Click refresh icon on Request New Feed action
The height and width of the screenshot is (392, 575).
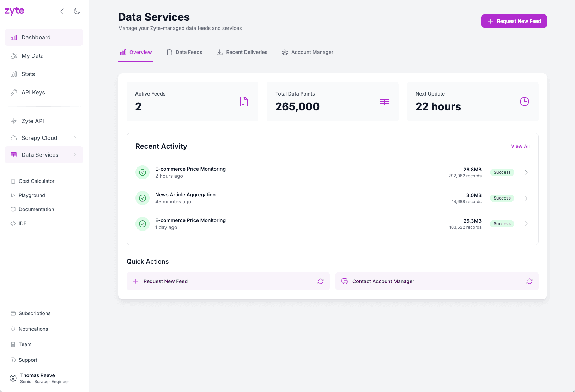click(321, 281)
